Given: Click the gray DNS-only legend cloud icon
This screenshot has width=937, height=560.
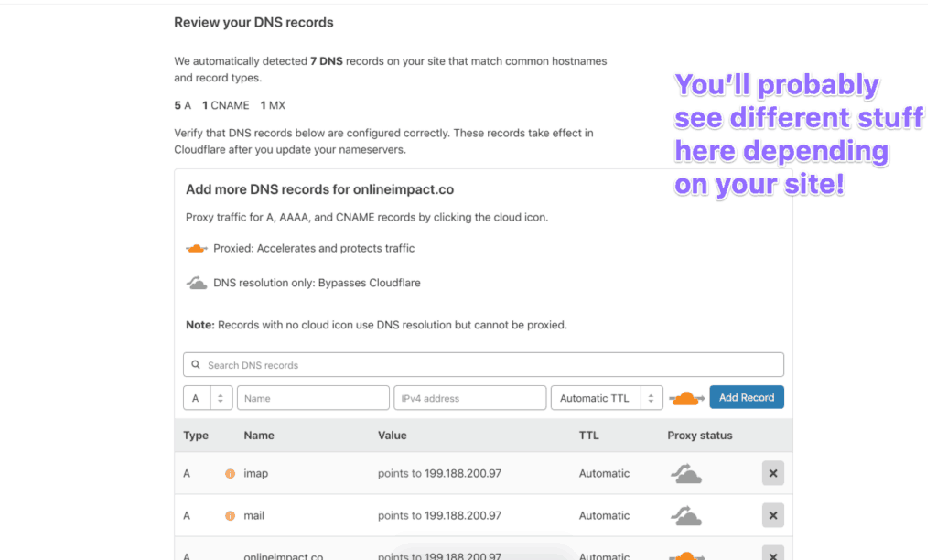Looking at the screenshot, I should (196, 282).
